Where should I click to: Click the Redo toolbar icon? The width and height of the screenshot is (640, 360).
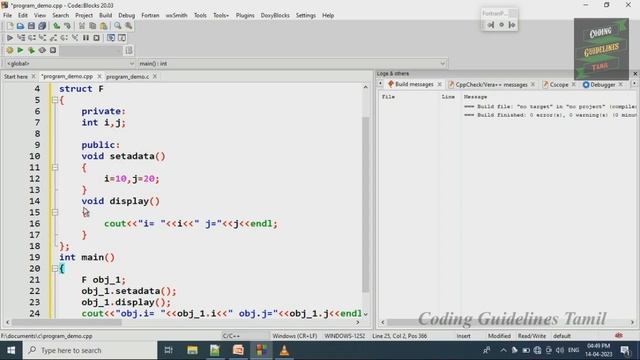(68, 26)
